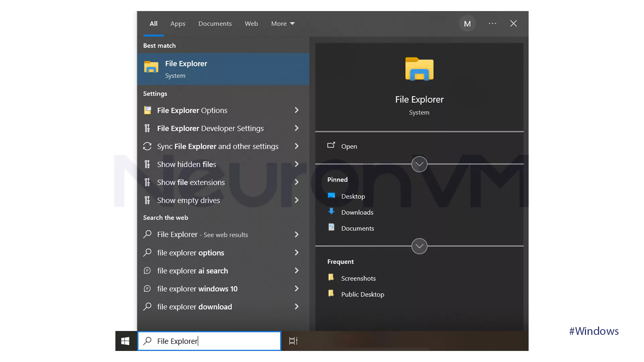This screenshot has height=362, width=644.
Task: Expand the chevron for file explorer download
Action: [x=297, y=306]
